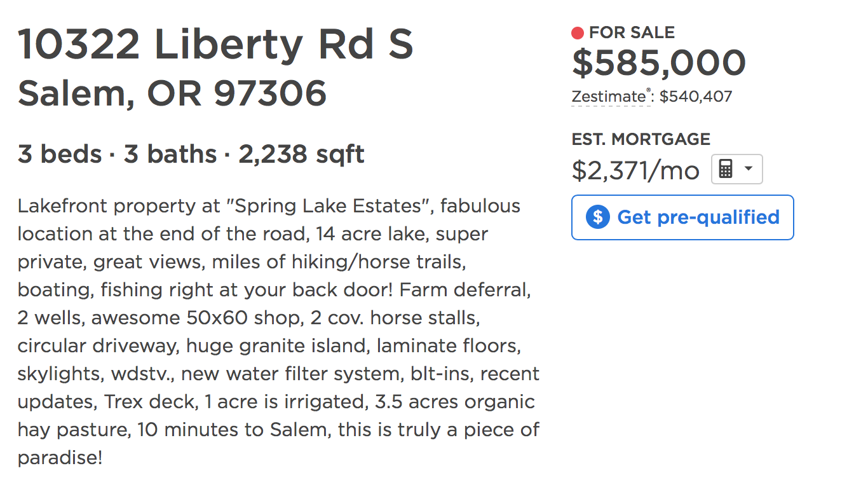Click the 2,238 sqft detail
Viewport: 868px width, 487px height.
(301, 154)
